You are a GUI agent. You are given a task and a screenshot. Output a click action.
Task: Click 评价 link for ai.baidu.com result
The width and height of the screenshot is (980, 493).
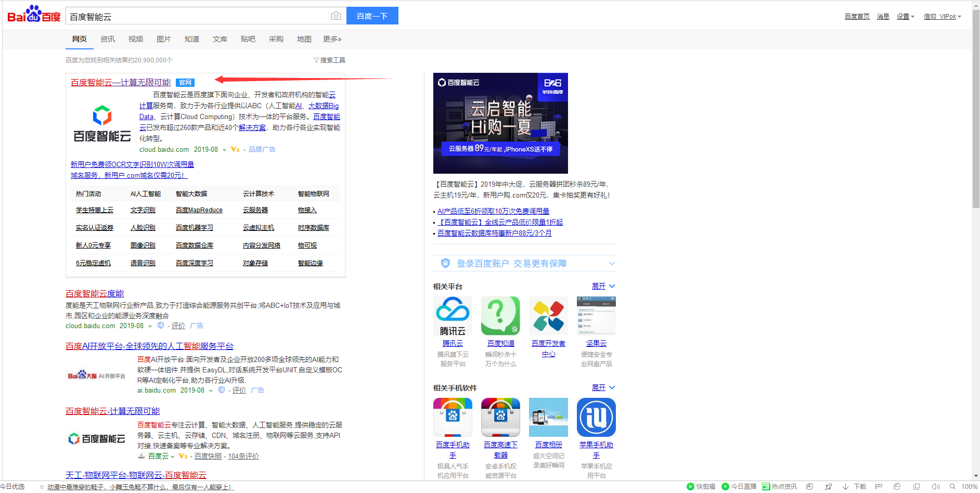pyautogui.click(x=239, y=390)
